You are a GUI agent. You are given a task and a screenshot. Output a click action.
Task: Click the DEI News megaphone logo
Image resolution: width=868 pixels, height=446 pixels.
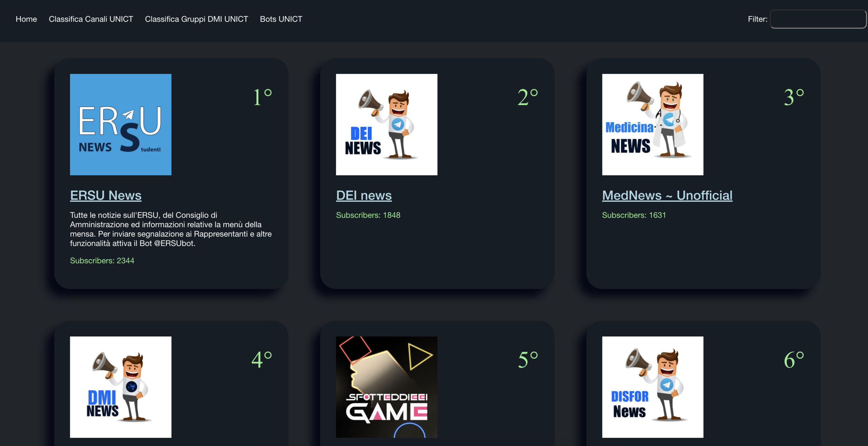click(386, 124)
